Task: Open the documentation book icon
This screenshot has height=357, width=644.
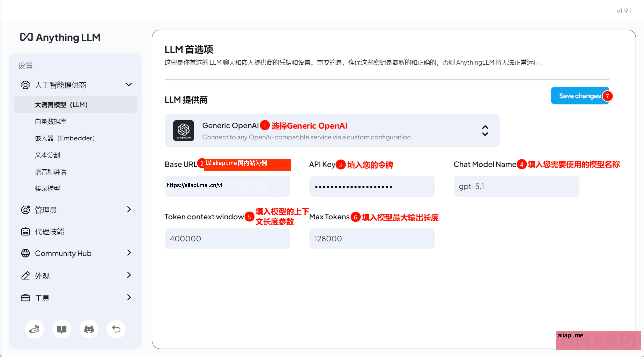Action: pyautogui.click(x=62, y=329)
